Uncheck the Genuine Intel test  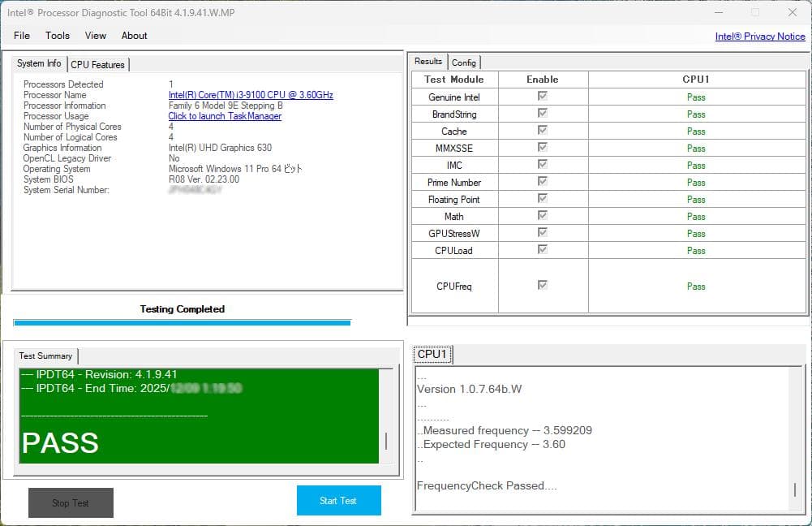click(x=542, y=97)
